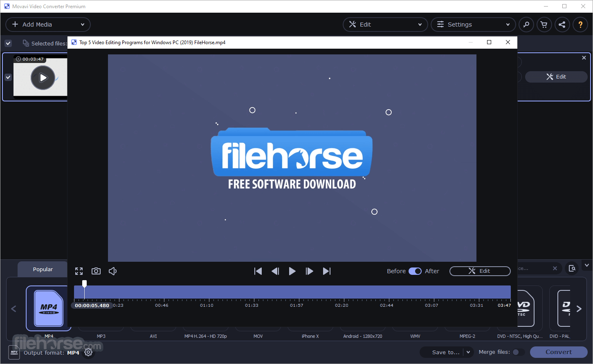Play the preview video

click(x=292, y=271)
